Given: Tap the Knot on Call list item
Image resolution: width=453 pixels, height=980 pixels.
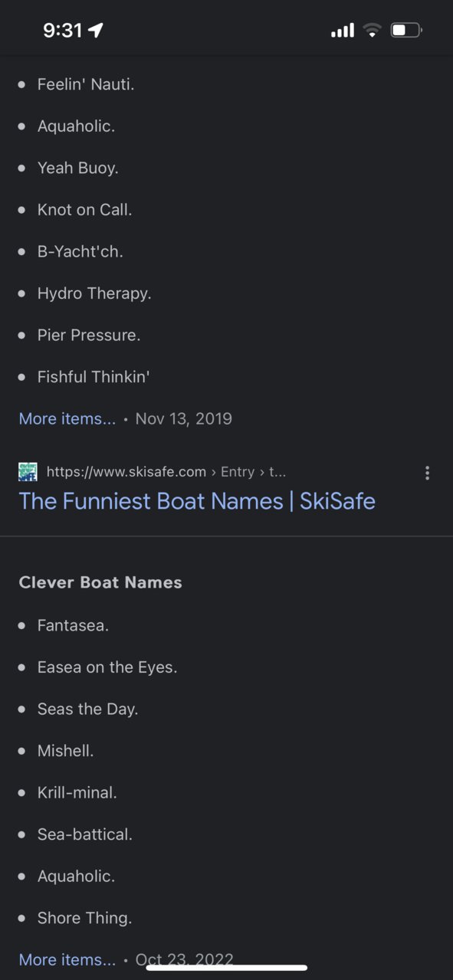Looking at the screenshot, I should pos(85,209).
